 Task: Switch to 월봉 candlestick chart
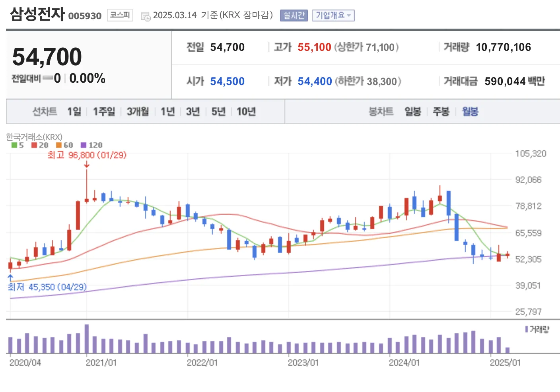coord(470,112)
